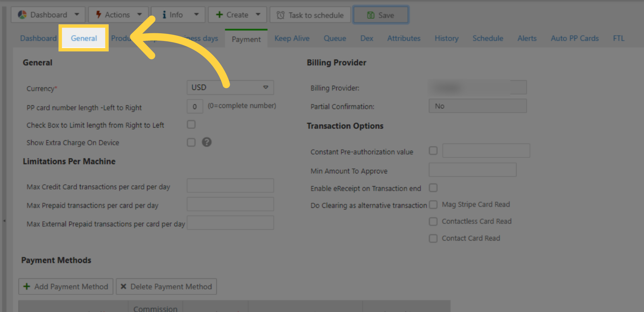Click the Add Payment Method button

(66, 286)
